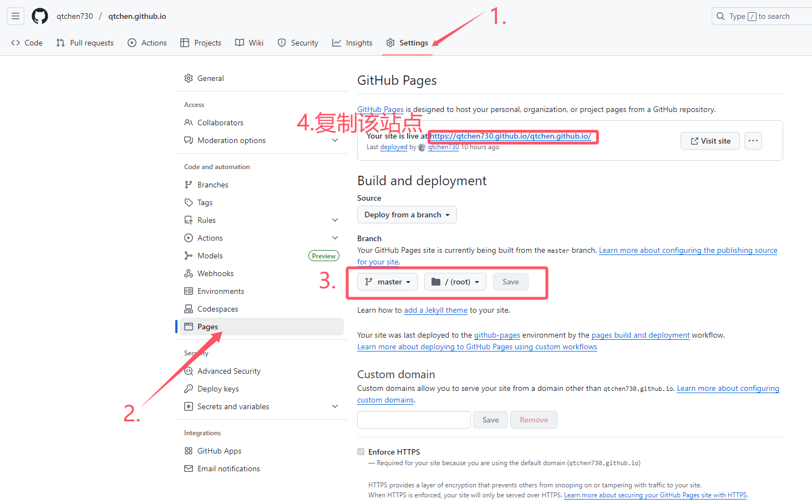Click the Remove custom domain button
The width and height of the screenshot is (812, 504).
[534, 420]
